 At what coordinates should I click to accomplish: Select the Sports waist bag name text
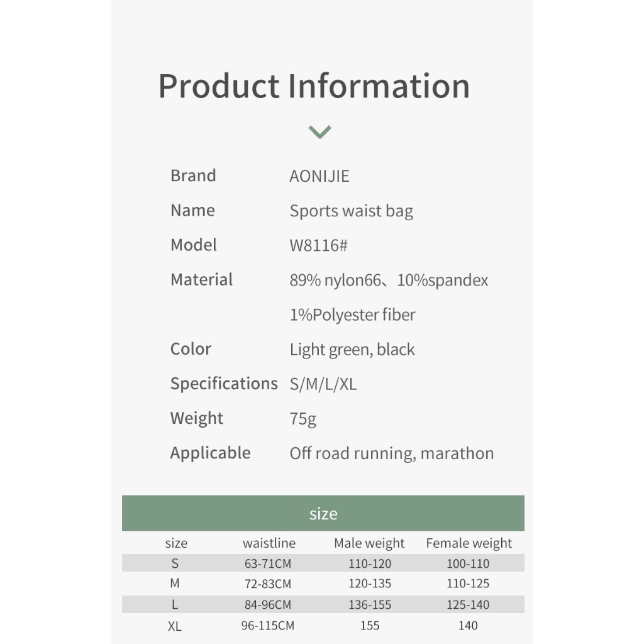point(351,211)
